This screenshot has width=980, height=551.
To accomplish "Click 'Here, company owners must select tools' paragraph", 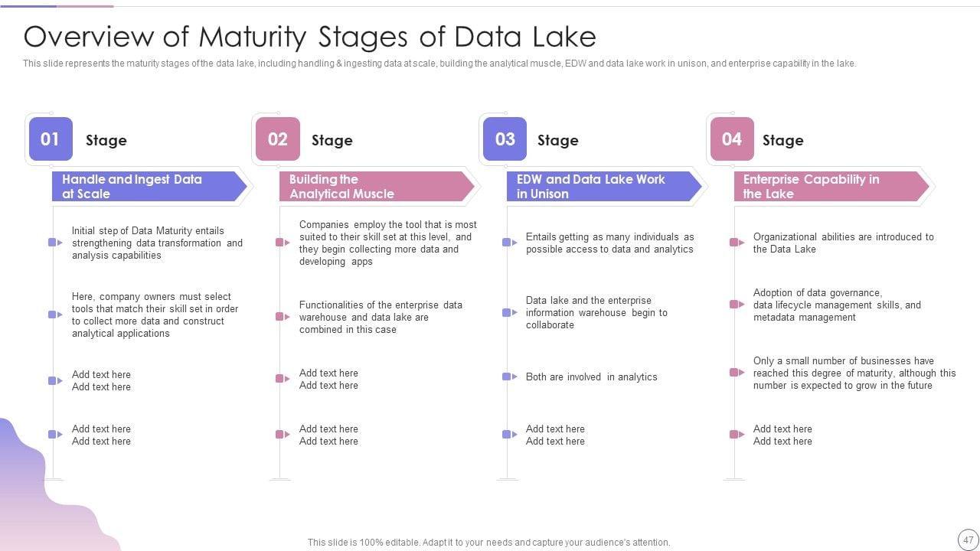I will tap(155, 315).
